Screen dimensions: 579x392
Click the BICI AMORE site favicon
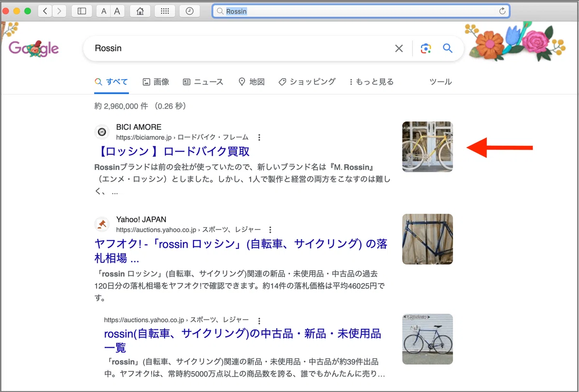[x=102, y=132]
